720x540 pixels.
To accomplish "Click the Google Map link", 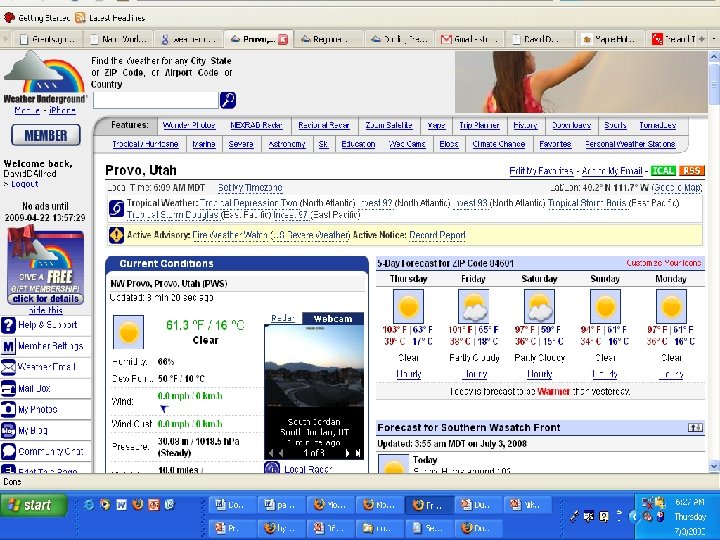I will click(x=677, y=188).
